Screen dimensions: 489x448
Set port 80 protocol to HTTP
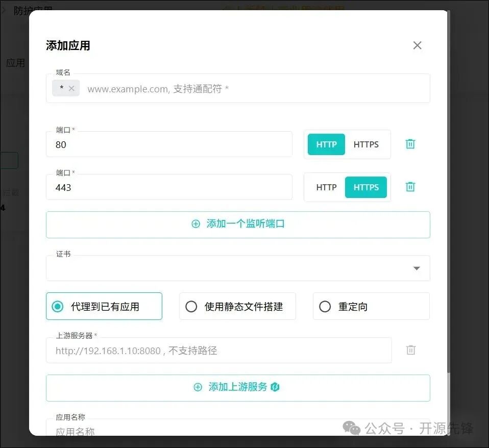pos(326,144)
